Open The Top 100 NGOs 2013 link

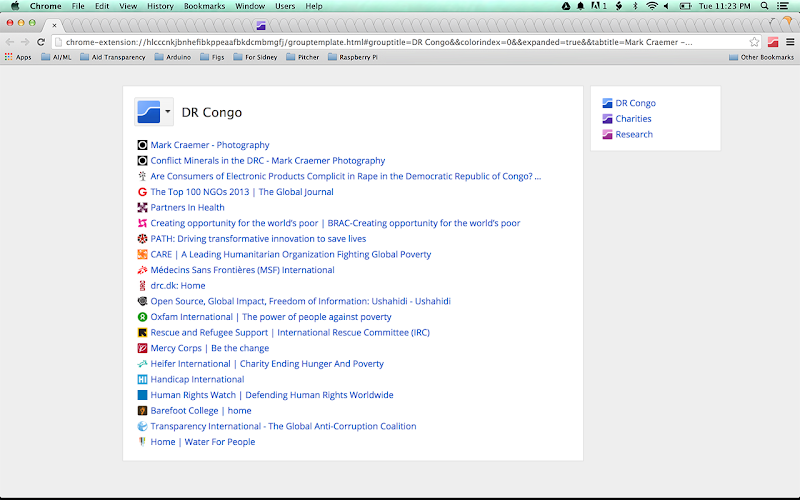[242, 192]
